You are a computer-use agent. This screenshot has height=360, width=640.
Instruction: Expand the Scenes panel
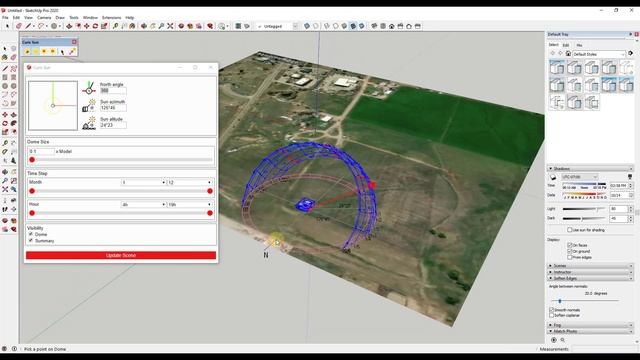[x=590, y=266]
